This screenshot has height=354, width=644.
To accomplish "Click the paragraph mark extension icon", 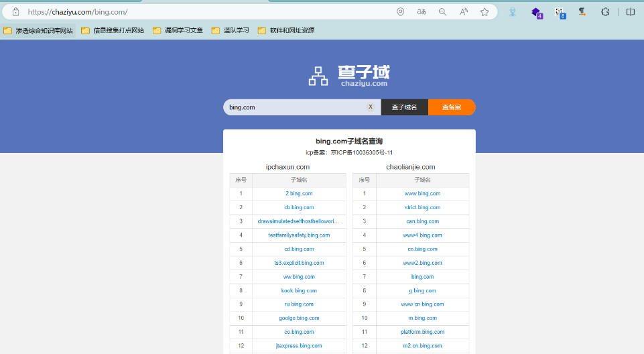I will [x=582, y=11].
